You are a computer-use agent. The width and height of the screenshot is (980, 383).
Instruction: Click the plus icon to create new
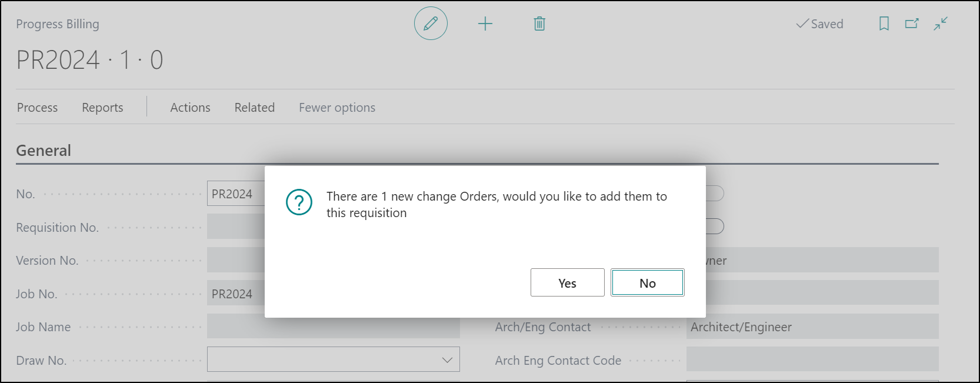pos(485,24)
